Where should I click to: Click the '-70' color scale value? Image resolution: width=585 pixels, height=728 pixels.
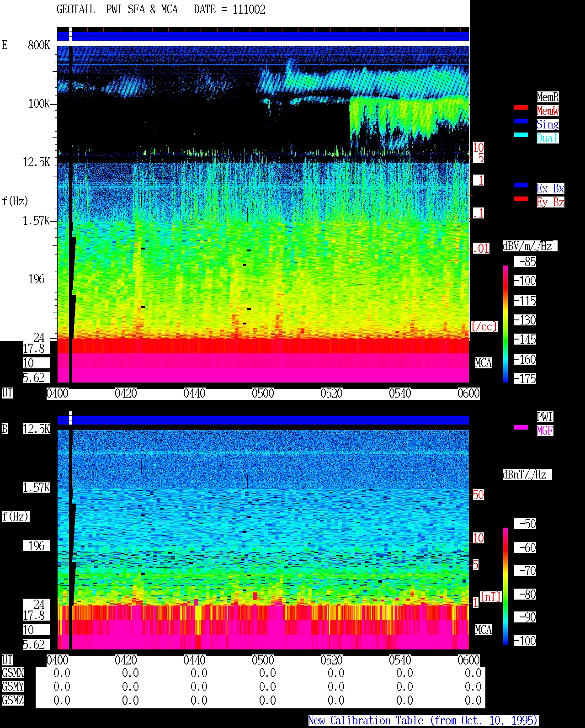click(x=526, y=570)
